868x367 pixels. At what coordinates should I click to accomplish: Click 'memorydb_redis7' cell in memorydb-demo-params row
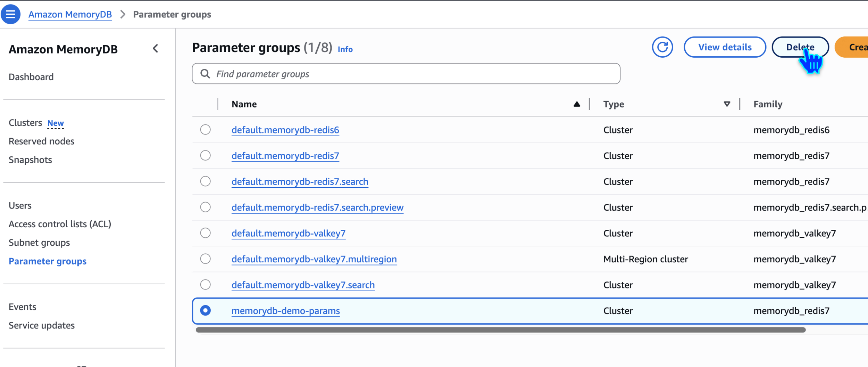(x=791, y=311)
